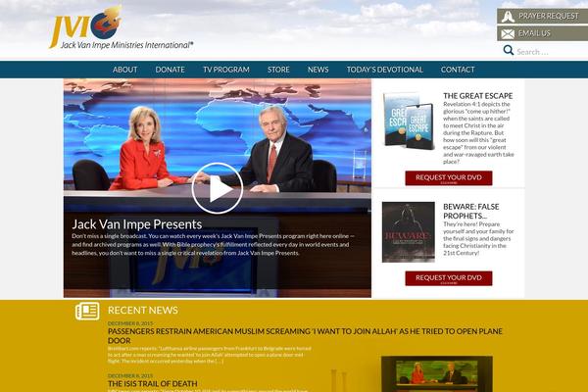The width and height of the screenshot is (588, 392).
Task: Click the praying hands icon
Action: coord(508,16)
